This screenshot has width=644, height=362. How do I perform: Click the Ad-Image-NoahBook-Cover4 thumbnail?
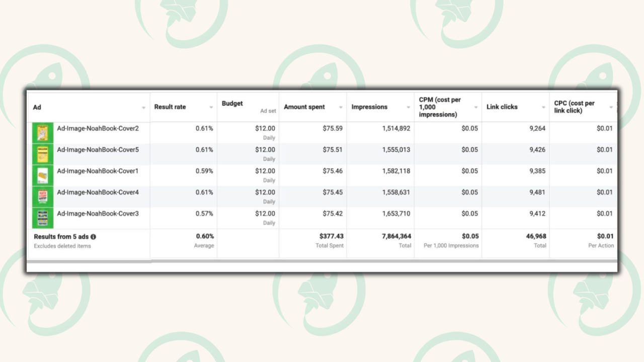point(43,197)
